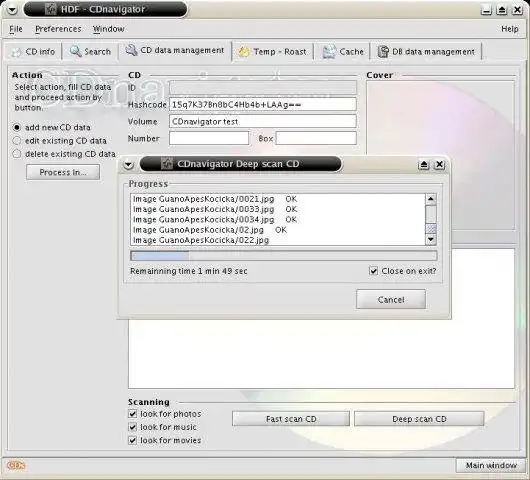Click the Main window button

coord(491,465)
